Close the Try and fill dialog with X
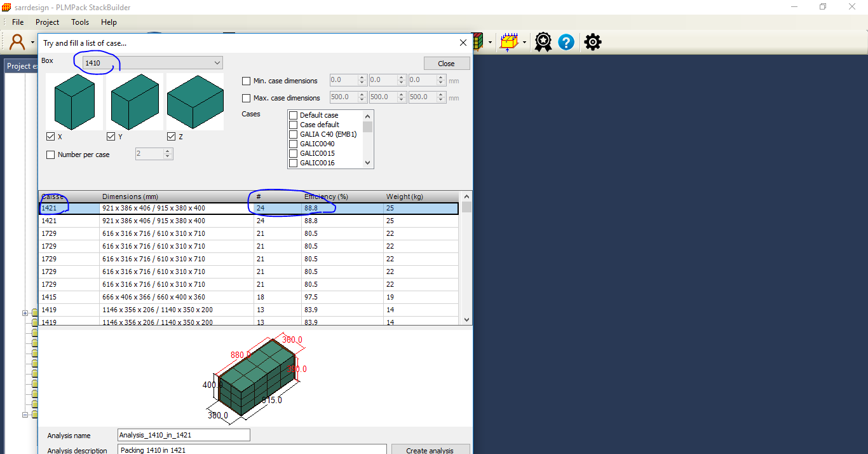868x454 pixels. tap(463, 43)
